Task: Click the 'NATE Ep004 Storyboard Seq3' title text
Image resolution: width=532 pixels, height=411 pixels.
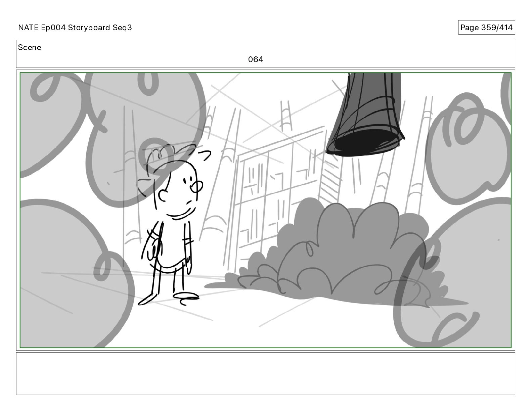Action: tap(75, 28)
